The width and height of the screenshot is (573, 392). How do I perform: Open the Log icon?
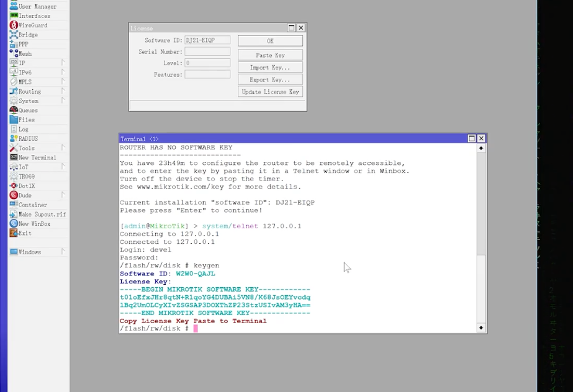coord(14,129)
